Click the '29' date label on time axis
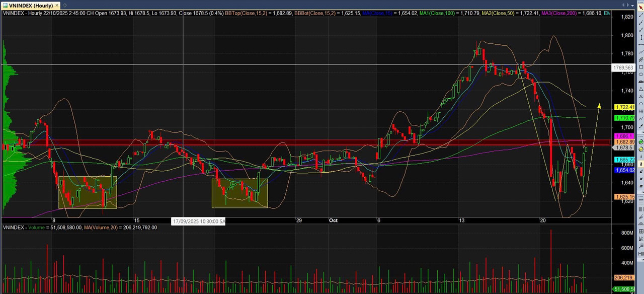This screenshot has height=294, width=644. click(x=298, y=220)
